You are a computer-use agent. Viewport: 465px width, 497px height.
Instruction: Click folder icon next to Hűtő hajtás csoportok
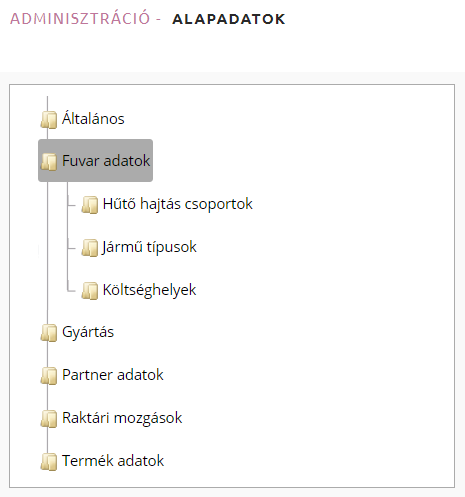(90, 205)
